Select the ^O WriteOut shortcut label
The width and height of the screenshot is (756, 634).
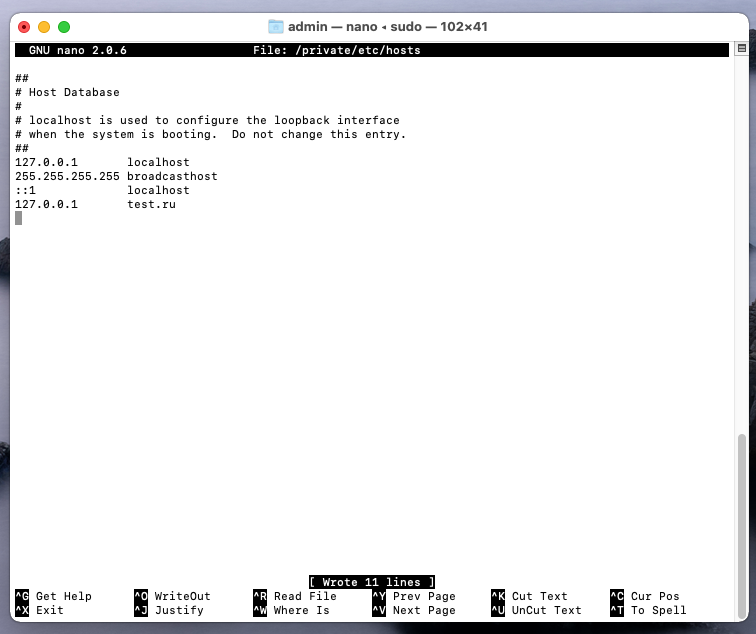(x=172, y=596)
